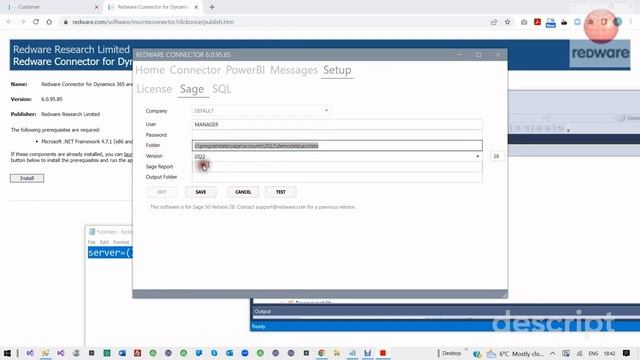This screenshot has width=640, height=360.
Task: Close the Customer browser tab
Action: pyautogui.click(x=96, y=7)
